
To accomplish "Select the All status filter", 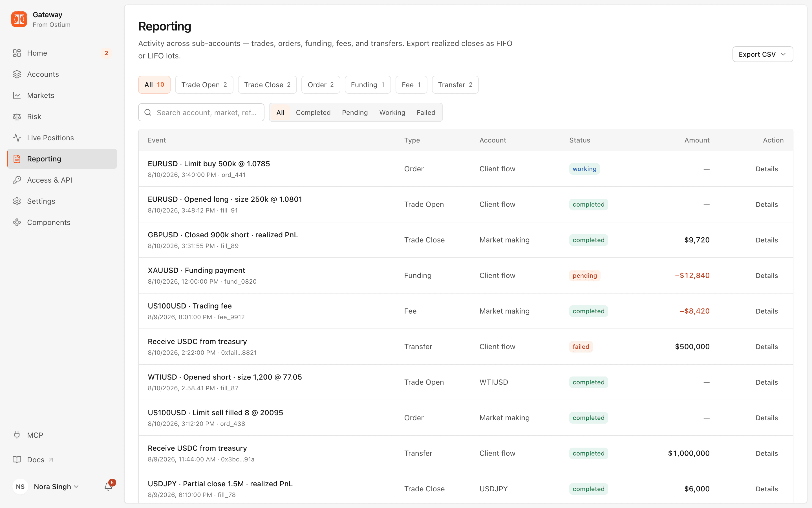I will 280,113.
